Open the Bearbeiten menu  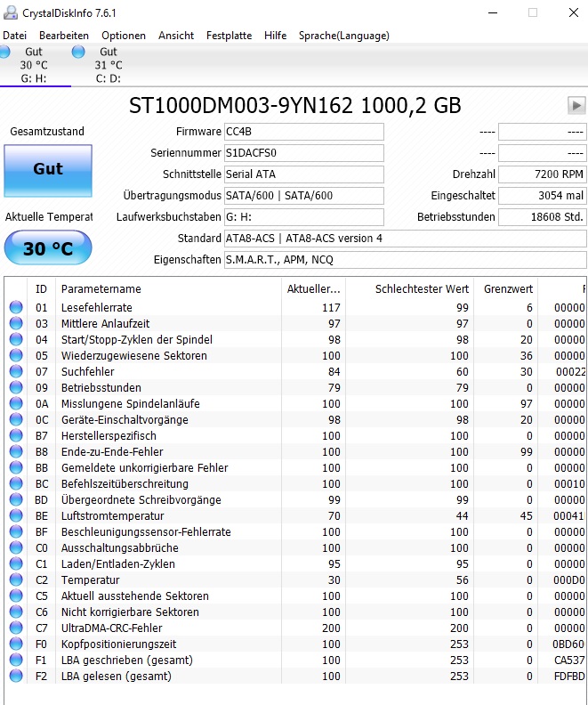[64, 36]
